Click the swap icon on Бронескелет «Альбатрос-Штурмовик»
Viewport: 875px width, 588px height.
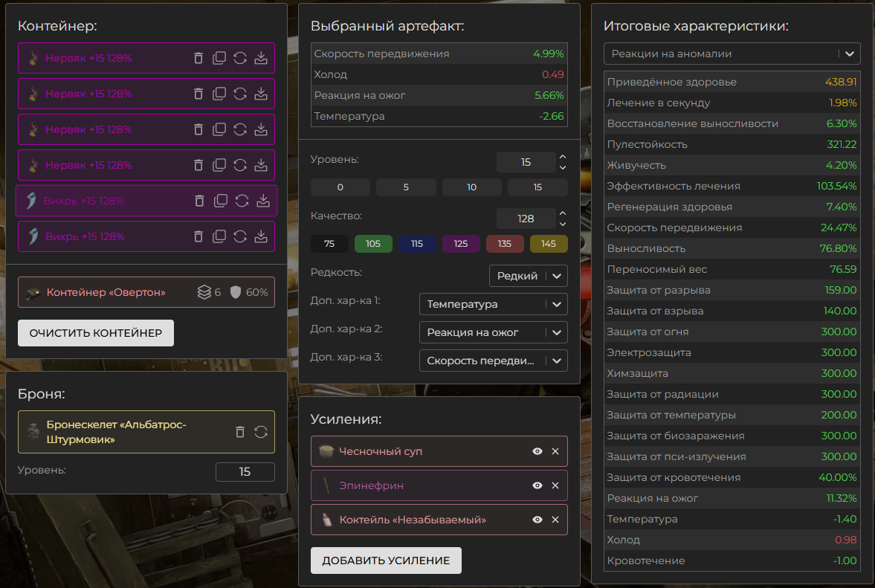coord(261,432)
